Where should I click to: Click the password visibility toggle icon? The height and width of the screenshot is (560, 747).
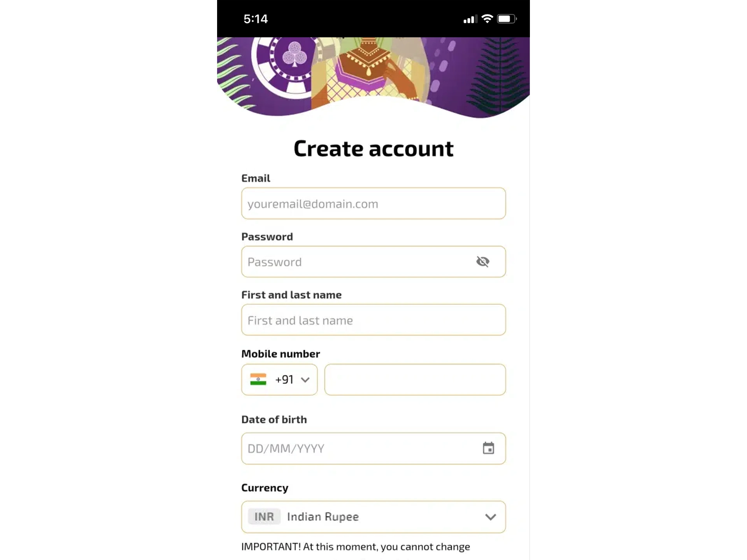[482, 262]
